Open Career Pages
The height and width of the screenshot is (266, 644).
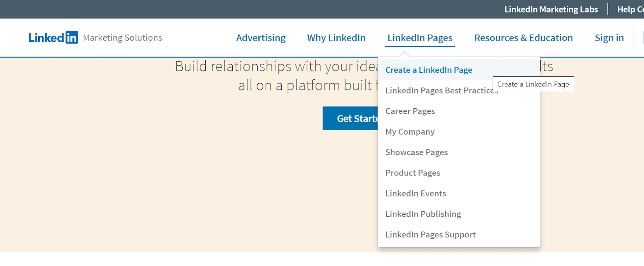pos(410,111)
